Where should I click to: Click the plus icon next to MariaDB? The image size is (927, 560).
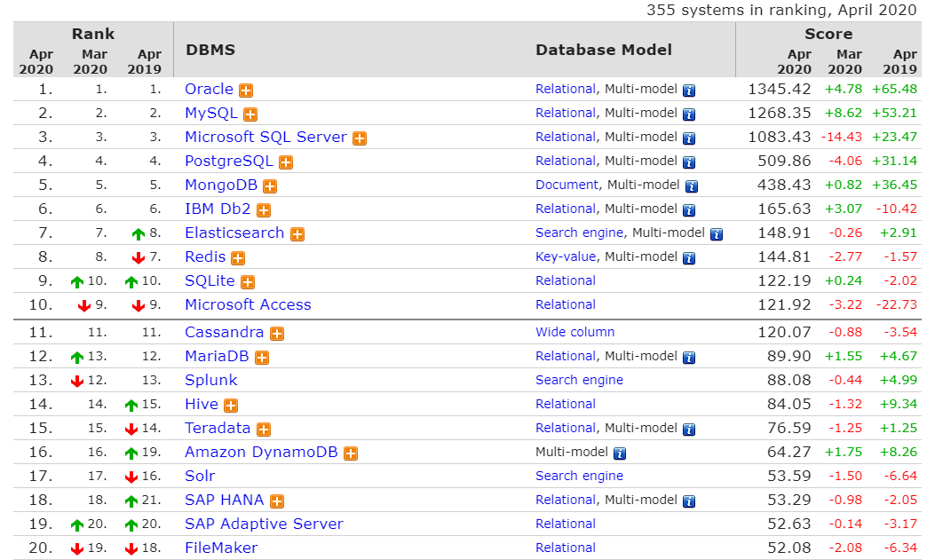262,358
